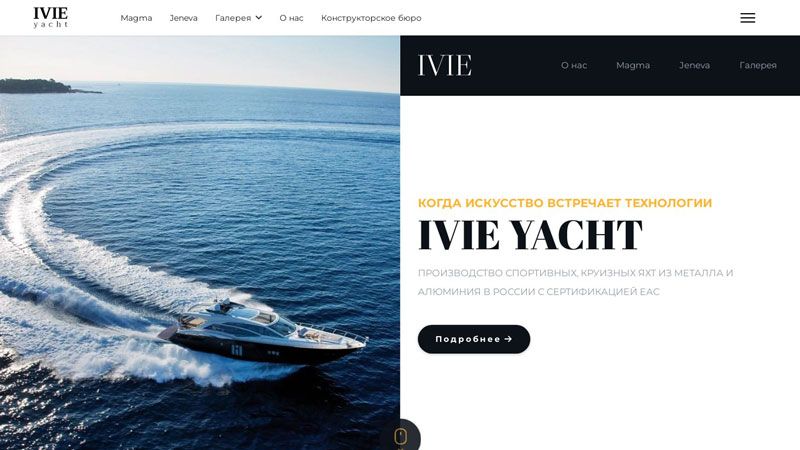Click the IVIE yacht logo in top bar
The image size is (800, 450).
(51, 17)
